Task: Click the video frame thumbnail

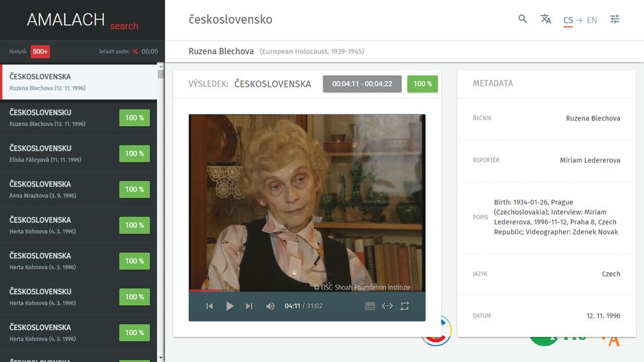Action: (307, 203)
